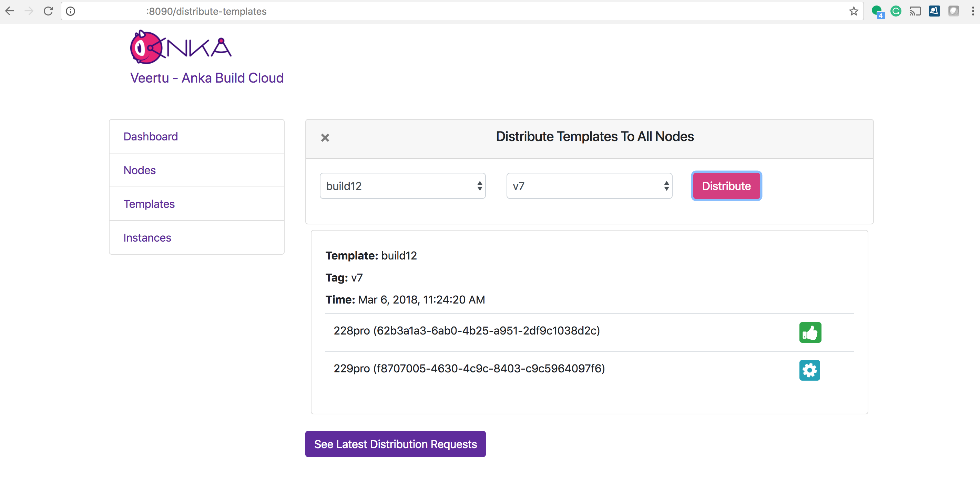Click the Anka logo image

coord(180,47)
